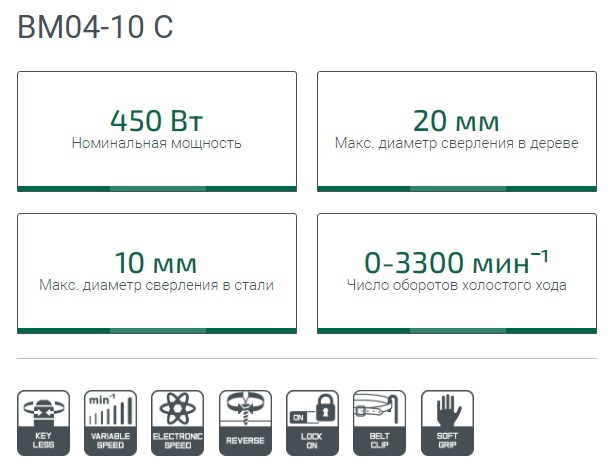Click green bar under the 0-3300 мин⁻¹ card
Screen dimensions: 613x469
[x=457, y=329]
